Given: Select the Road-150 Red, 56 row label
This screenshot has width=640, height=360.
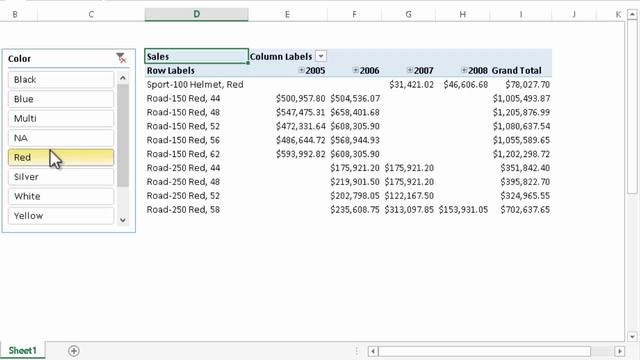Looking at the screenshot, I should pyautogui.click(x=183, y=140).
